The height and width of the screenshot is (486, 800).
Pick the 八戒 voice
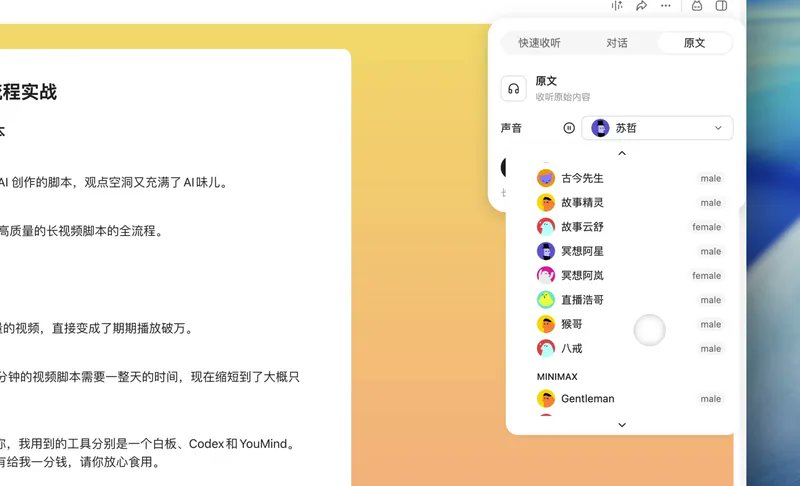(630, 349)
